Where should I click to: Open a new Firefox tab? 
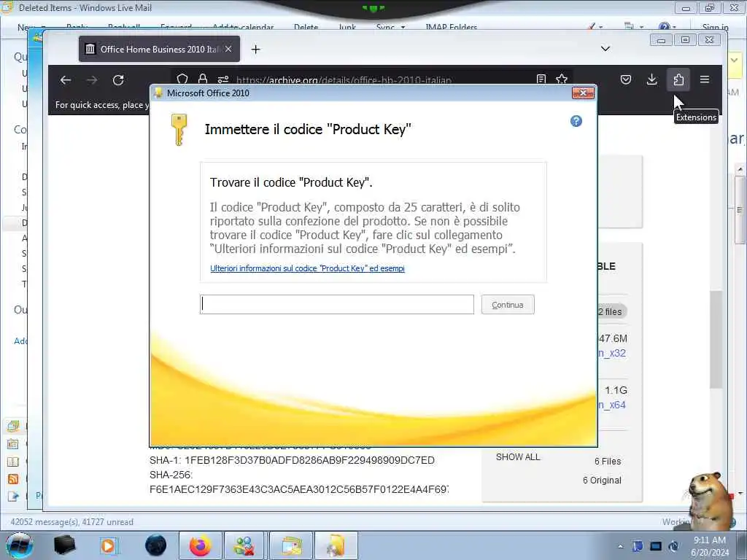(x=256, y=49)
